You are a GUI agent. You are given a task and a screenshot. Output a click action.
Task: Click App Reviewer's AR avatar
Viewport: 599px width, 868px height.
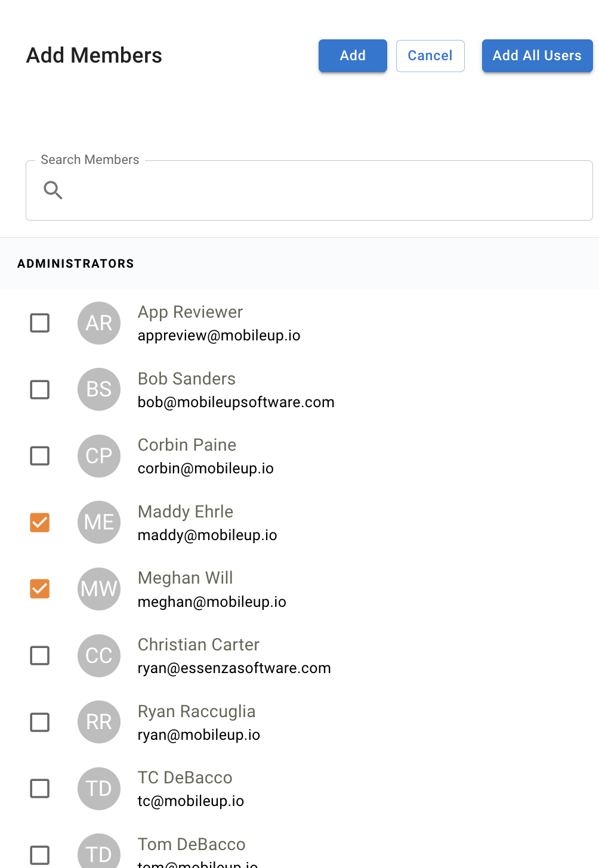99,323
